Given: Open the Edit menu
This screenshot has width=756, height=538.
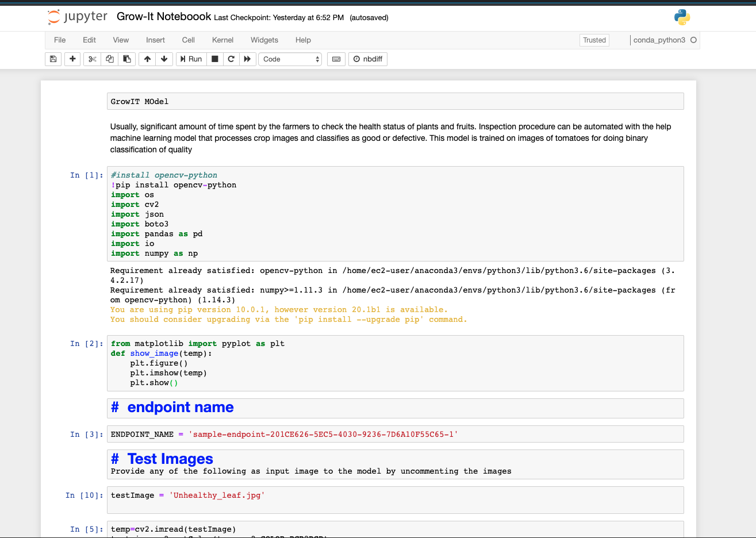Looking at the screenshot, I should [89, 40].
